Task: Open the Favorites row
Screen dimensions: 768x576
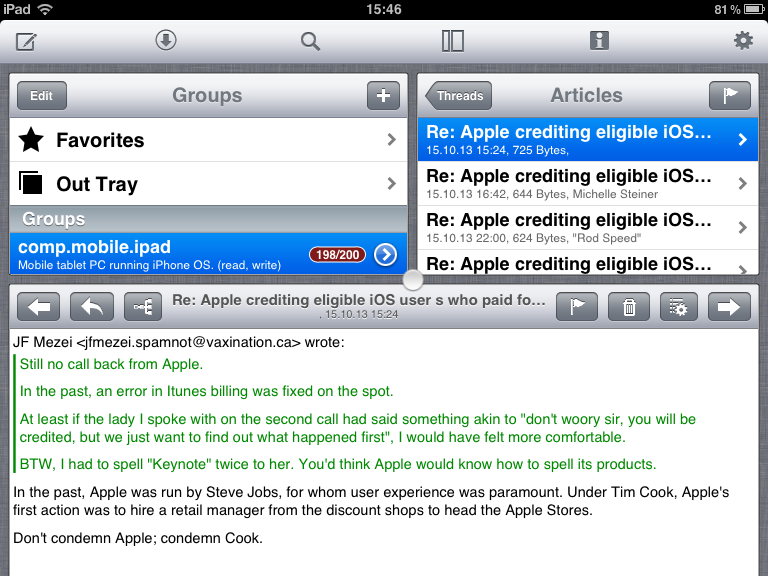Action: coord(208,140)
